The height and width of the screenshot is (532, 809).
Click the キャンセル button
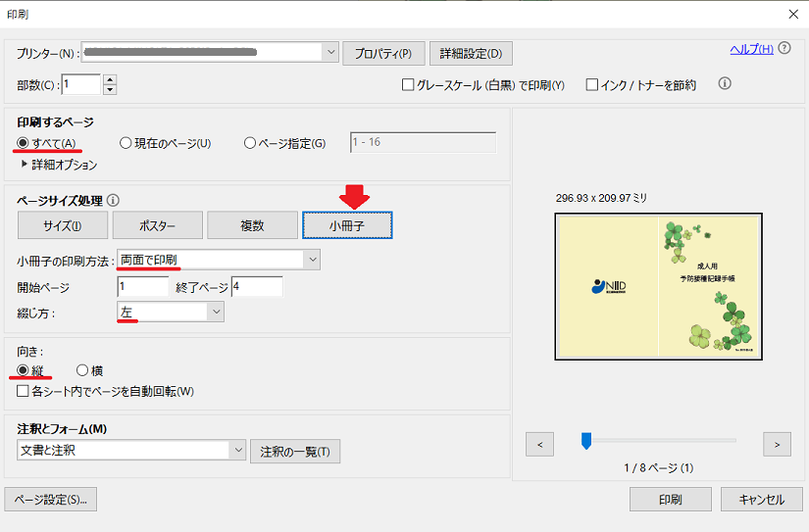(x=762, y=499)
